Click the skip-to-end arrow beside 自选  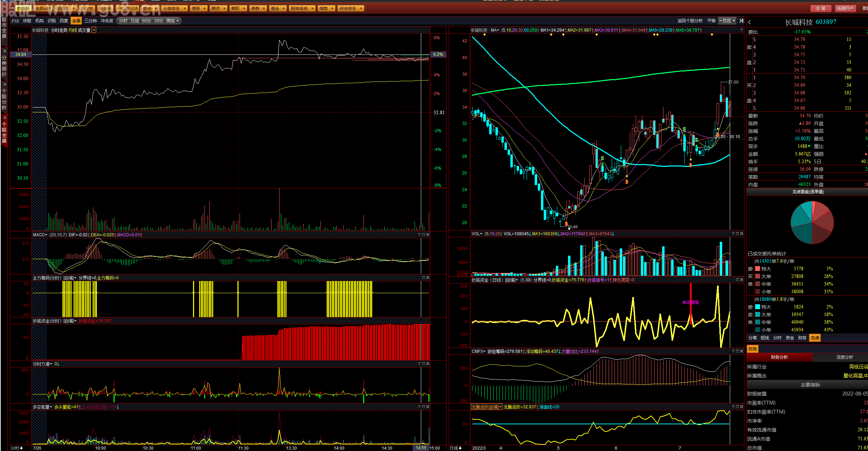tap(741, 21)
